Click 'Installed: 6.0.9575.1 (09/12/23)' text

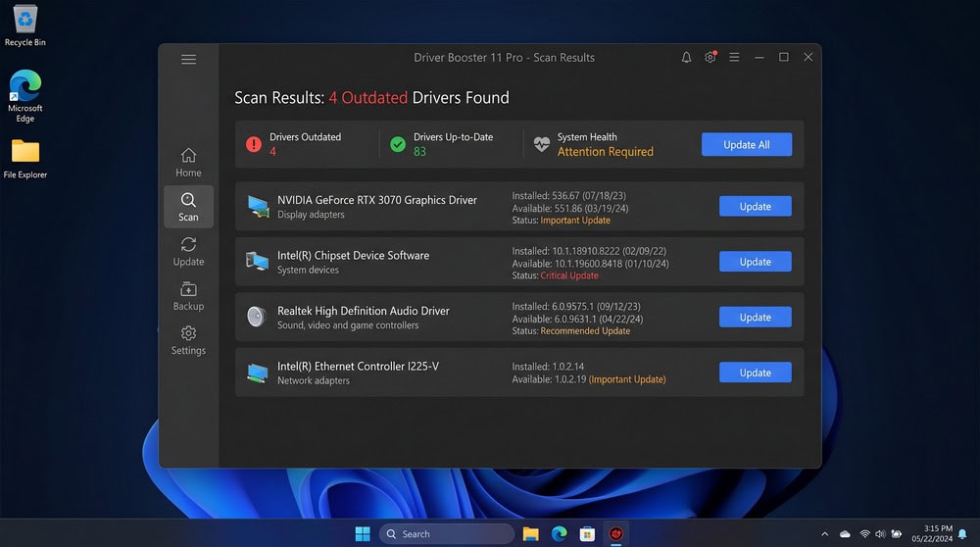coord(575,306)
